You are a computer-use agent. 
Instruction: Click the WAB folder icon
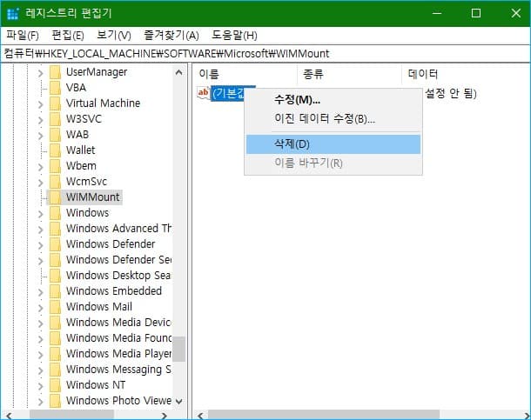55,135
